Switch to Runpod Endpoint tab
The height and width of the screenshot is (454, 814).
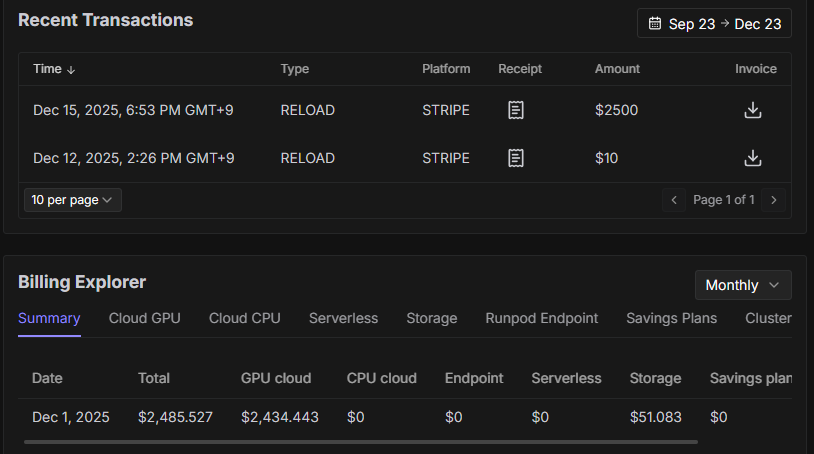[541, 318]
